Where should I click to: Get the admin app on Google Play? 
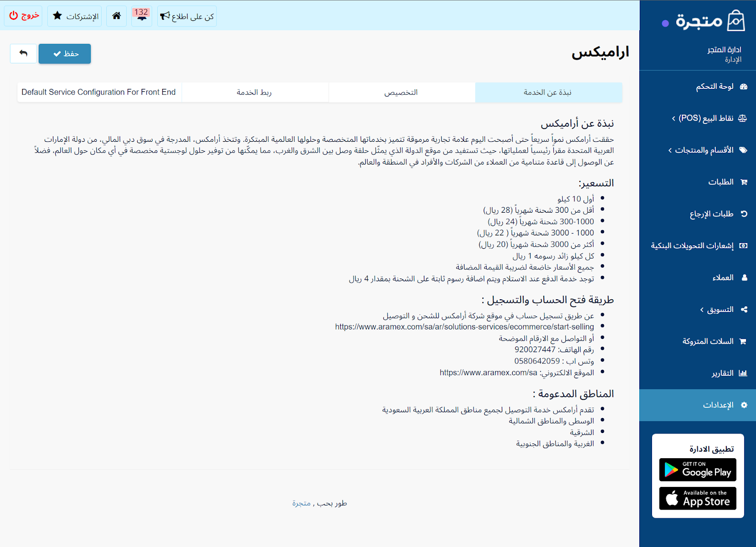[x=698, y=469]
